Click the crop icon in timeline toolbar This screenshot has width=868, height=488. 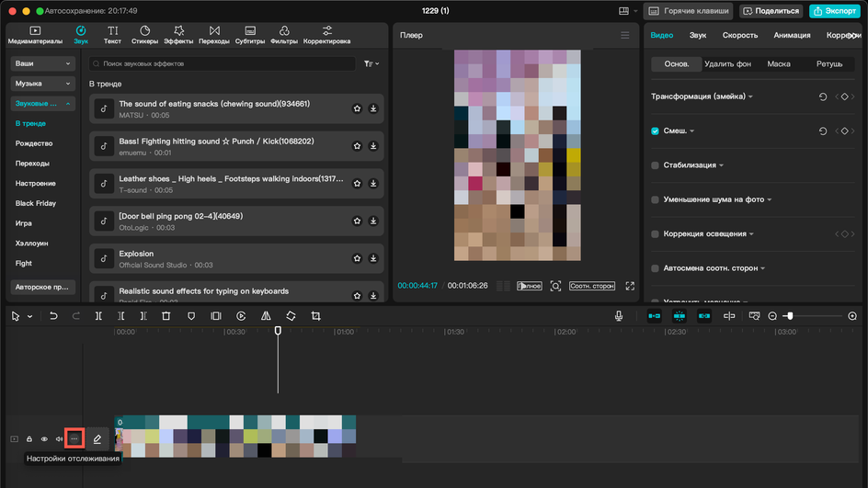pyautogui.click(x=315, y=316)
